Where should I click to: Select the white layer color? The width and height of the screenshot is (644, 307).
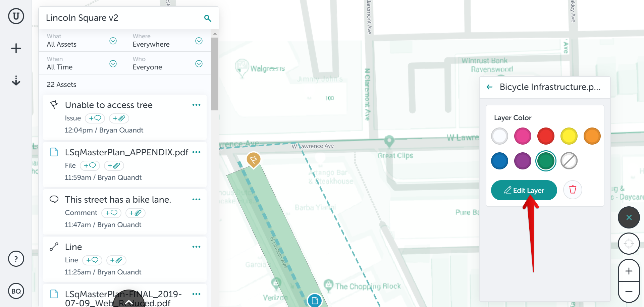(499, 136)
